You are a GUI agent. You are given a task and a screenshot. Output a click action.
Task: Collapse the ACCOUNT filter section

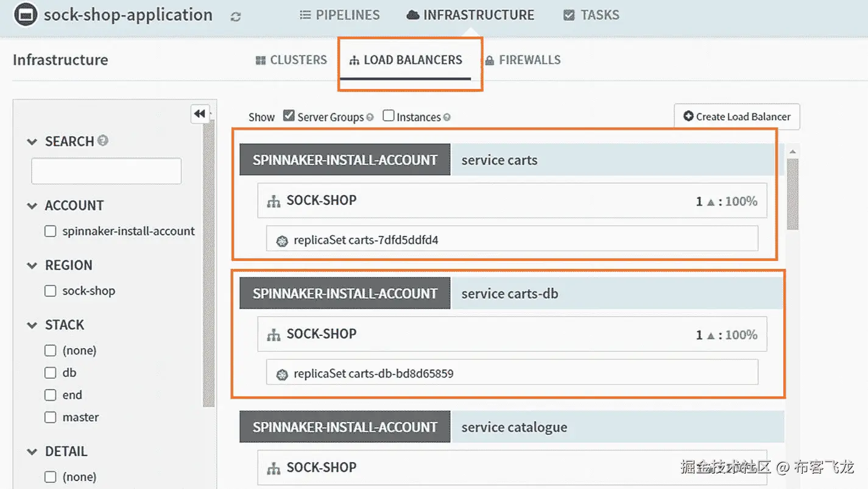click(32, 206)
